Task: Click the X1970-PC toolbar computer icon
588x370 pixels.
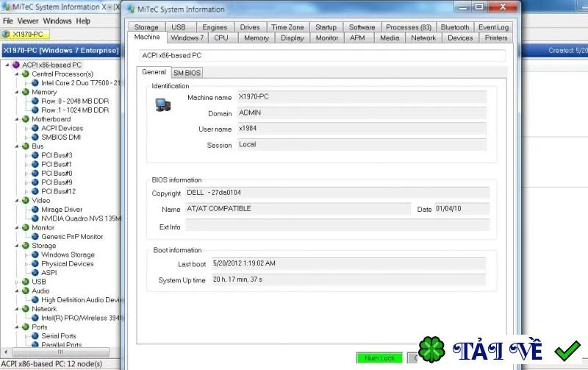Action: 6,34
